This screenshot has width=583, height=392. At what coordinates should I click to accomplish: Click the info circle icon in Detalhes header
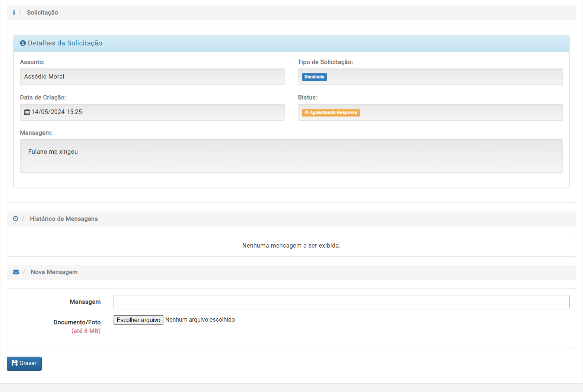point(23,43)
